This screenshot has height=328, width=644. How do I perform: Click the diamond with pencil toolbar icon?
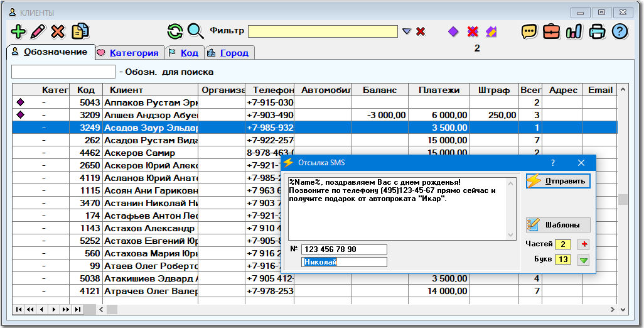[x=491, y=31]
